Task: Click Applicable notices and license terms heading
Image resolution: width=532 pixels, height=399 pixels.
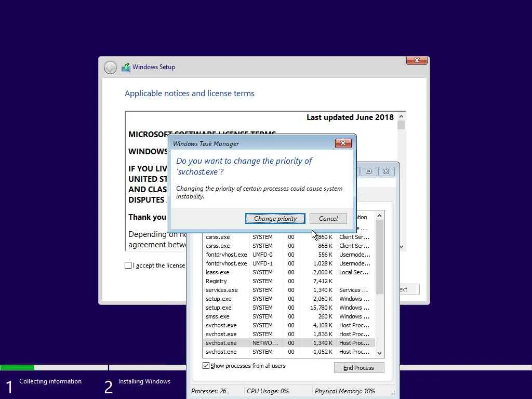Action: 189,94
